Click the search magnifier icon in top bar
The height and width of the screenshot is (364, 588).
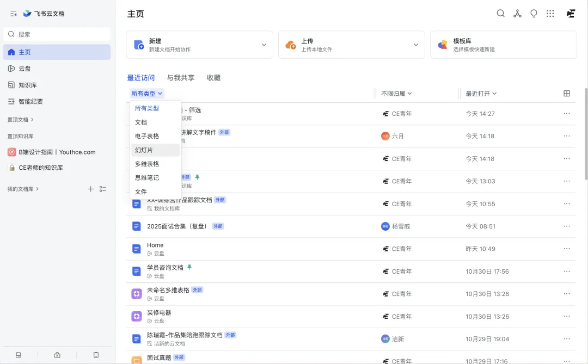(x=501, y=14)
